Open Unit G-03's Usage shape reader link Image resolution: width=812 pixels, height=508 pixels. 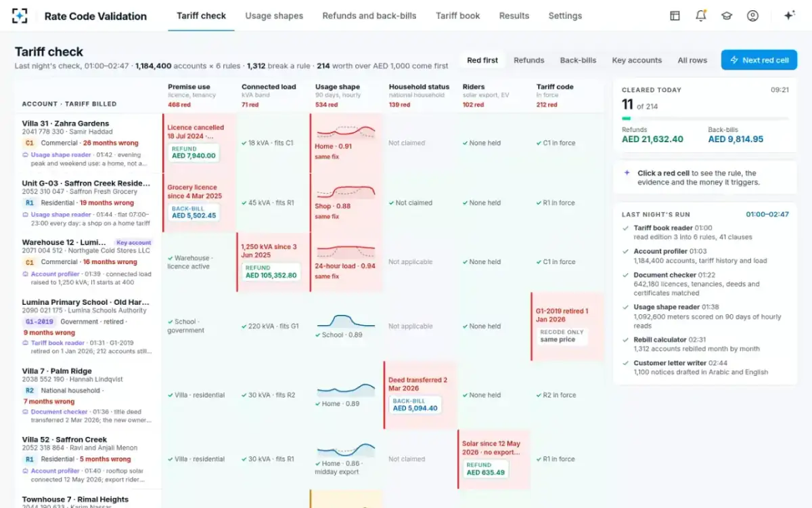pyautogui.click(x=61, y=215)
